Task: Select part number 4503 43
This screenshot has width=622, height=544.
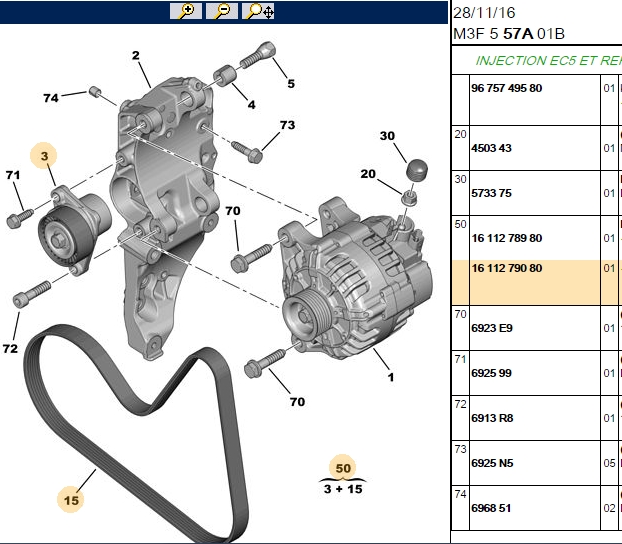Action: pyautogui.click(x=491, y=148)
